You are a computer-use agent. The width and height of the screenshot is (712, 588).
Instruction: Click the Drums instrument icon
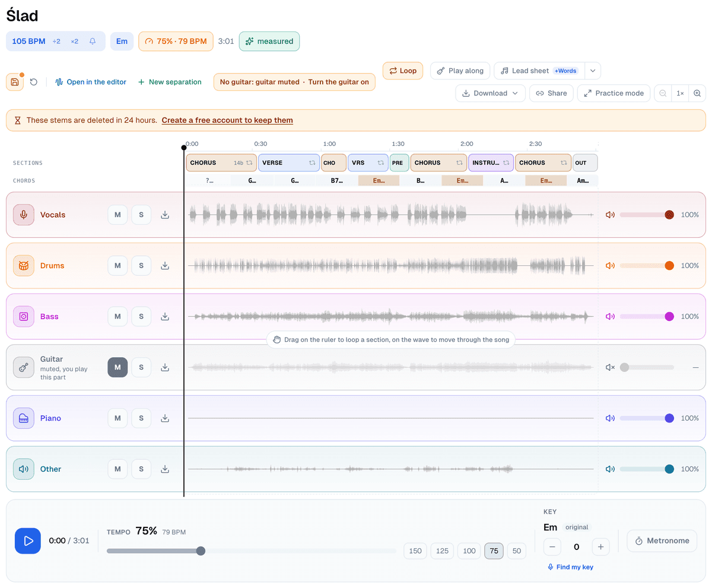pyautogui.click(x=24, y=265)
